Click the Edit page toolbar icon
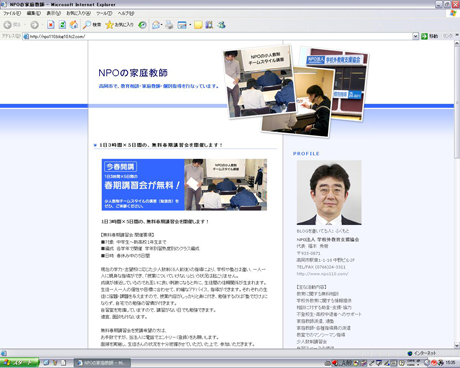 coord(182,25)
